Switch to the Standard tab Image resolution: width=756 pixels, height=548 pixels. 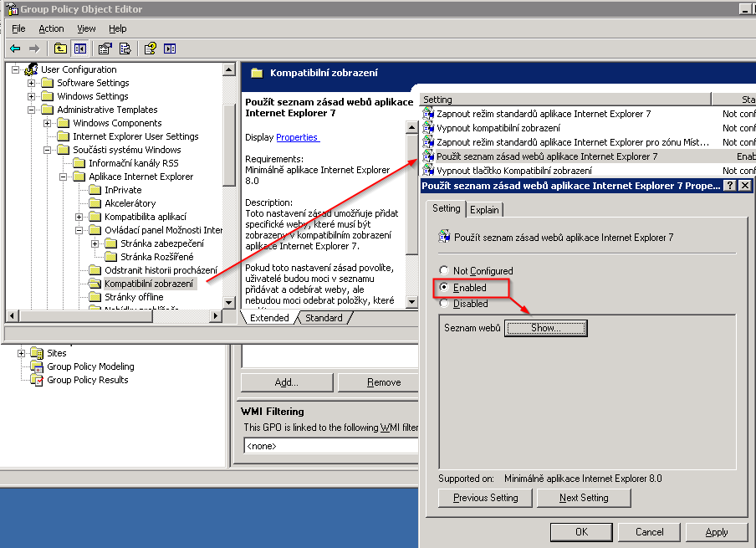pos(324,317)
